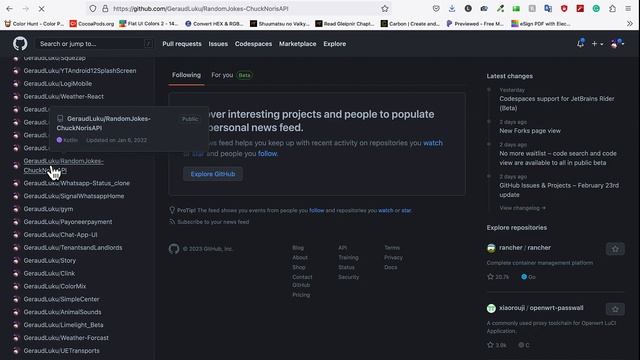
Task: Open Color Hunt bookmark
Action: coord(34,24)
